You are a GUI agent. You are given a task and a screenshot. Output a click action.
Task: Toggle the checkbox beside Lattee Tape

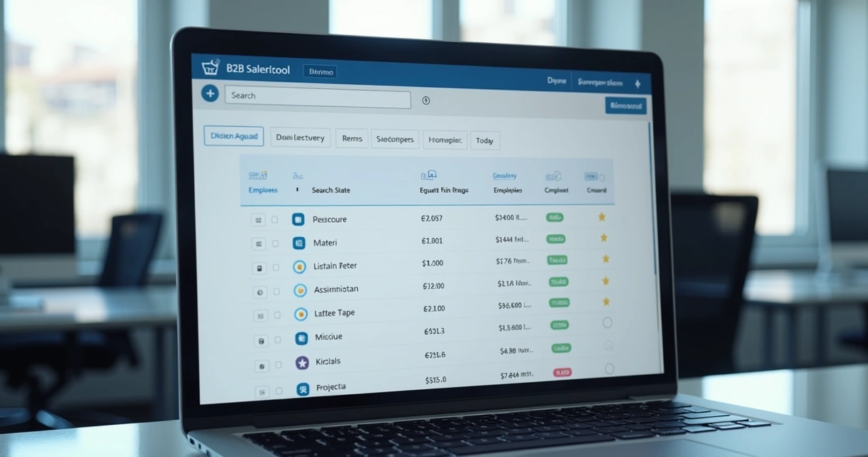tap(278, 314)
